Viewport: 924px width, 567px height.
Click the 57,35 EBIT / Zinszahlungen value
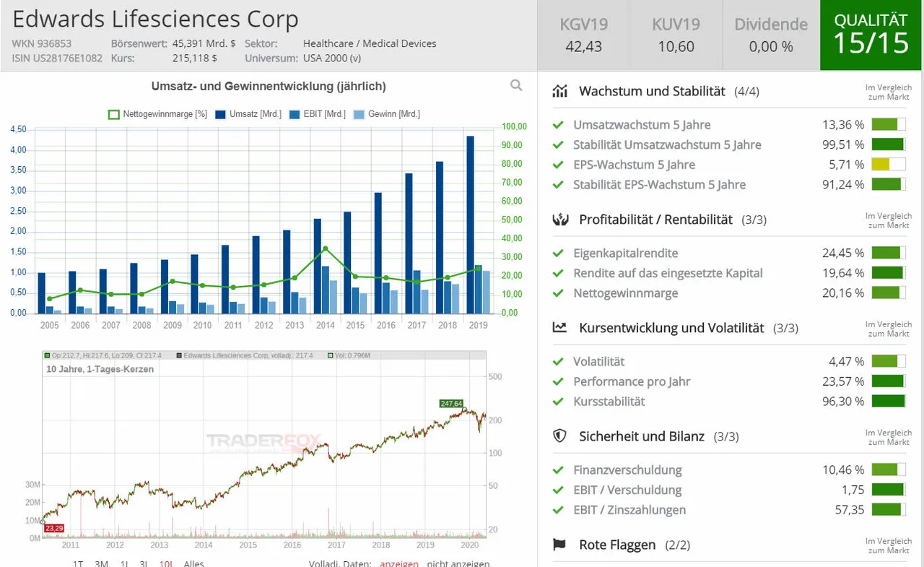coord(850,510)
